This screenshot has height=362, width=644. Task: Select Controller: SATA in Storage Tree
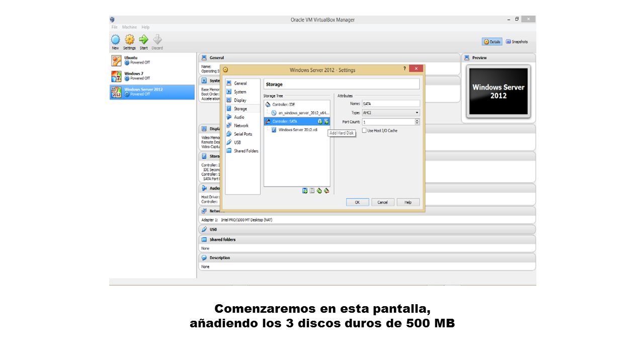pyautogui.click(x=297, y=121)
